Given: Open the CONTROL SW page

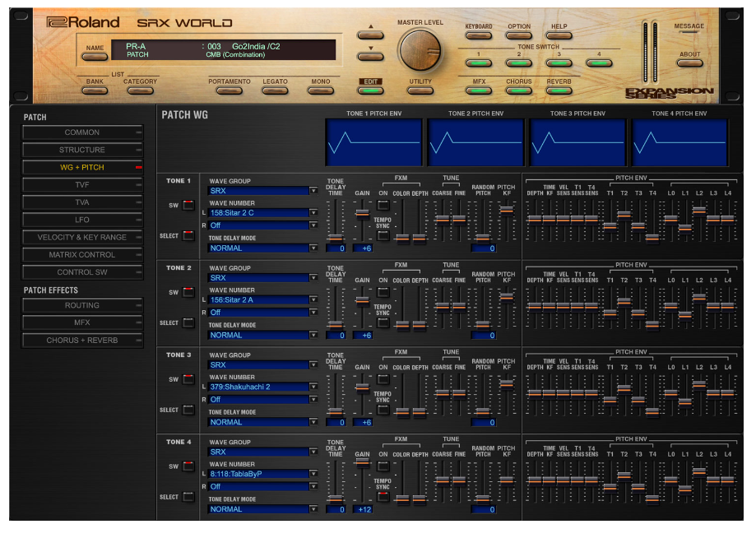Looking at the screenshot, I should pyautogui.click(x=82, y=272).
